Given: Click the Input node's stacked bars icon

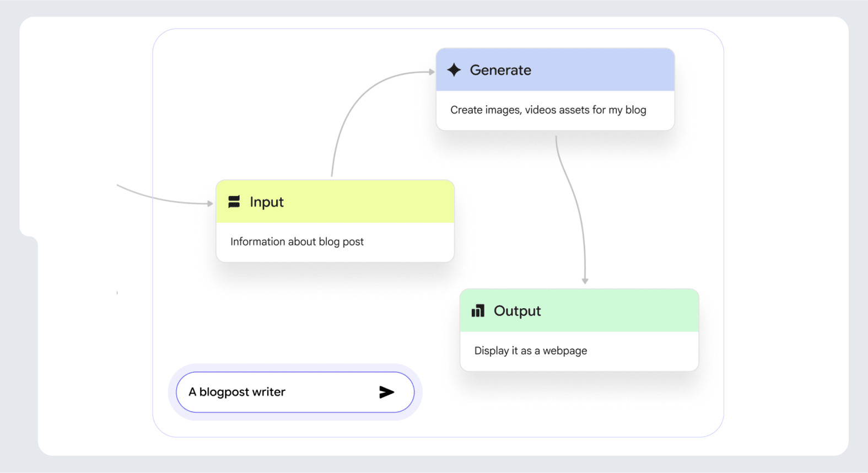Looking at the screenshot, I should 234,202.
